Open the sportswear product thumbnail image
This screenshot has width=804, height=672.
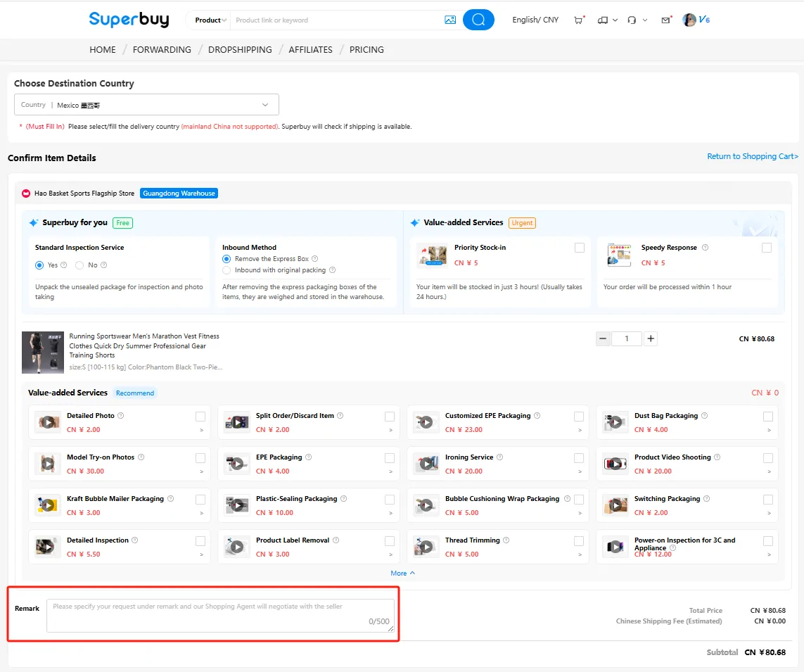(43, 353)
